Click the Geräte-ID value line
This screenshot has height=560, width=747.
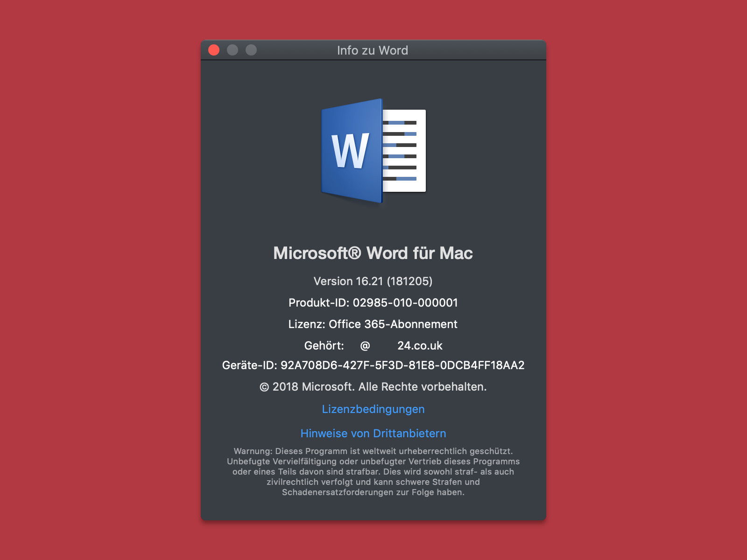coord(373,365)
